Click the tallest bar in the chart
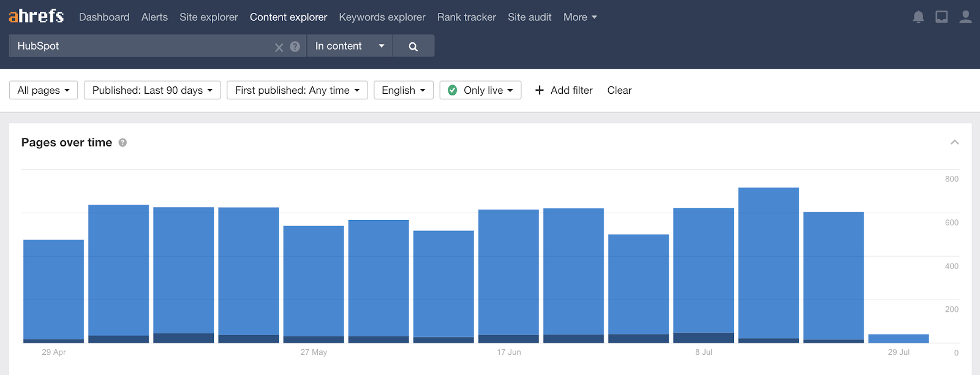Viewport: 980px width, 375px height. pyautogui.click(x=768, y=263)
